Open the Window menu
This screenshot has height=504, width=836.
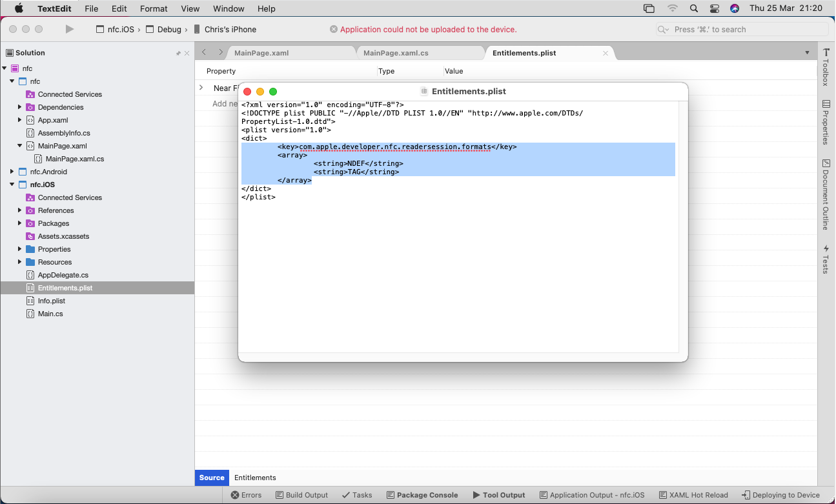(229, 8)
